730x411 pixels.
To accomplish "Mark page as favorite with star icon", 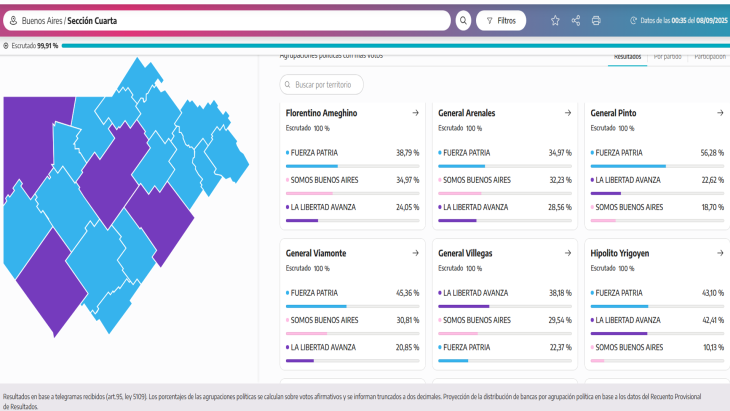I will tap(555, 20).
